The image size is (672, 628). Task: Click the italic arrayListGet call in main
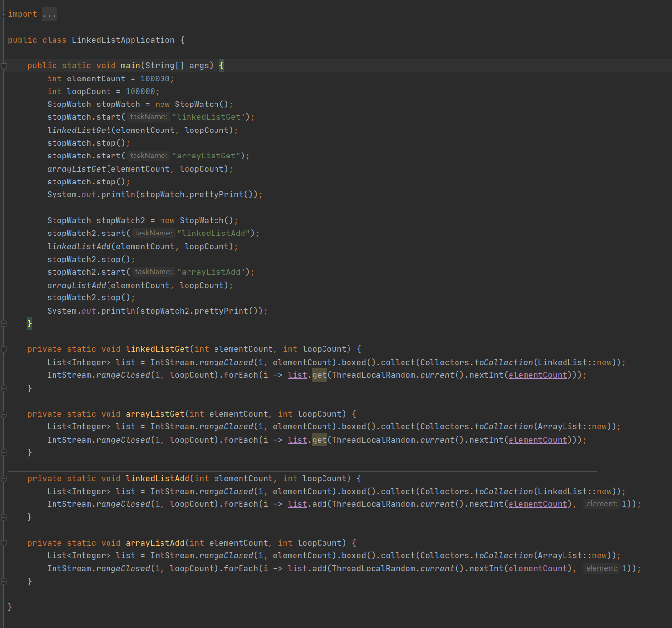point(77,169)
